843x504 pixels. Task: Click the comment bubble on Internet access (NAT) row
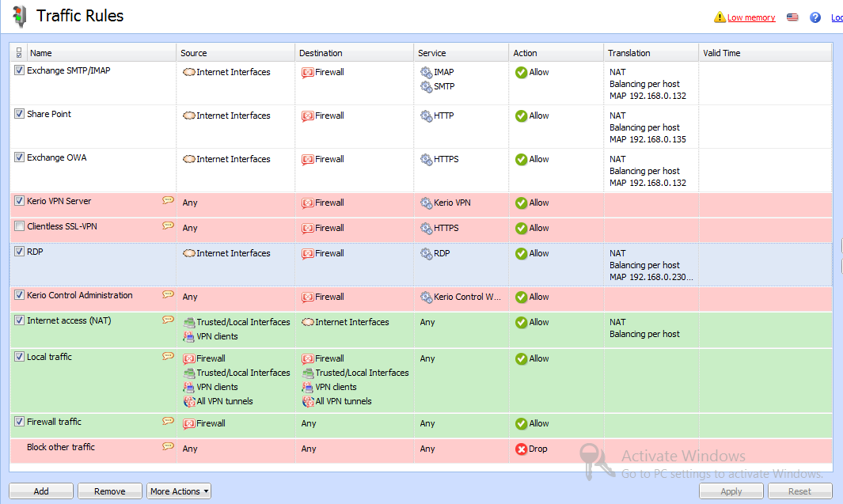click(x=169, y=320)
